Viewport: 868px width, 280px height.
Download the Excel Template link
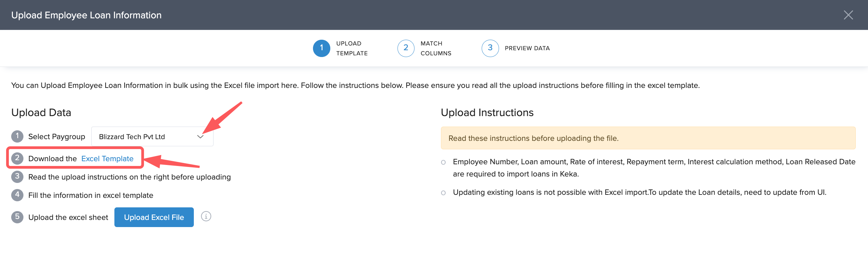point(107,158)
